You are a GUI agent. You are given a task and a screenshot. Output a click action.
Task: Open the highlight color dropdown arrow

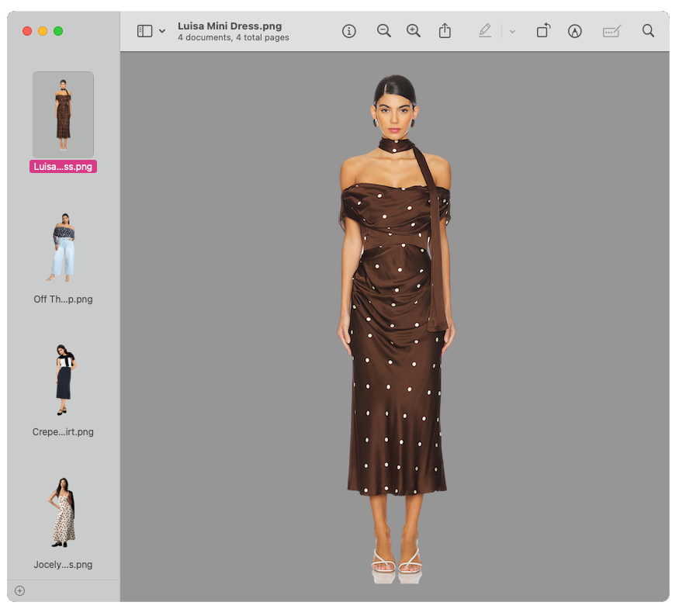pos(512,31)
